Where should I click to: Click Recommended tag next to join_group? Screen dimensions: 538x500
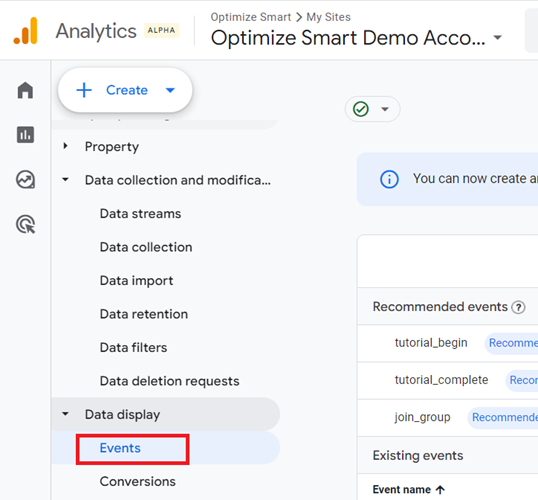[x=503, y=418]
